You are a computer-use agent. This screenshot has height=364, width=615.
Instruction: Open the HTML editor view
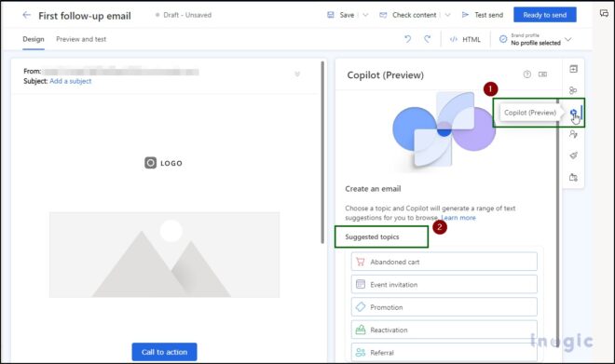465,39
